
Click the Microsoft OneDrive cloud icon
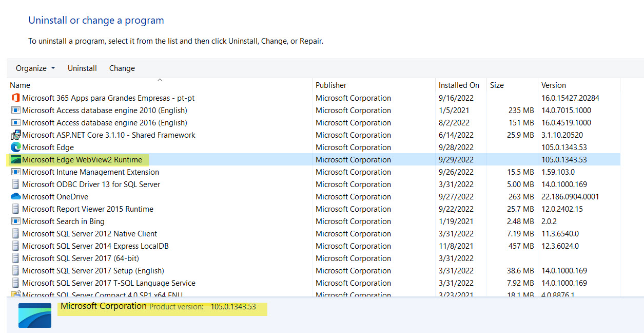click(15, 197)
